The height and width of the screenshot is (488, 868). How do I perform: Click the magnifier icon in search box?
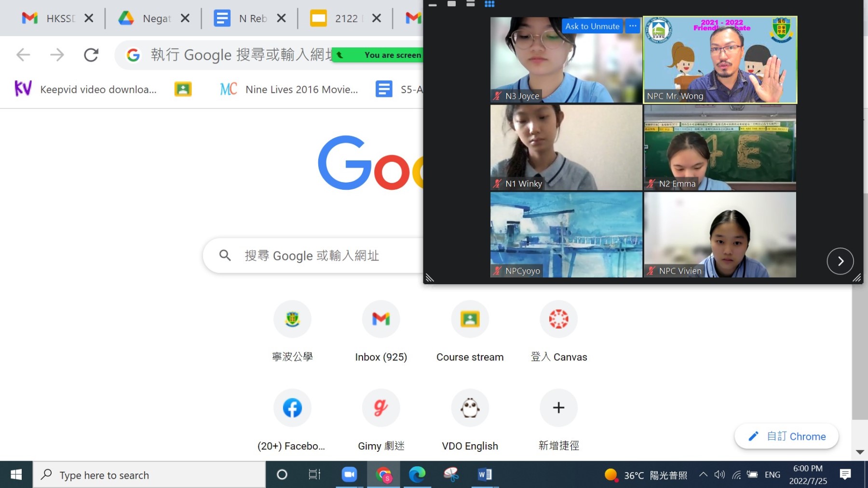pyautogui.click(x=225, y=255)
